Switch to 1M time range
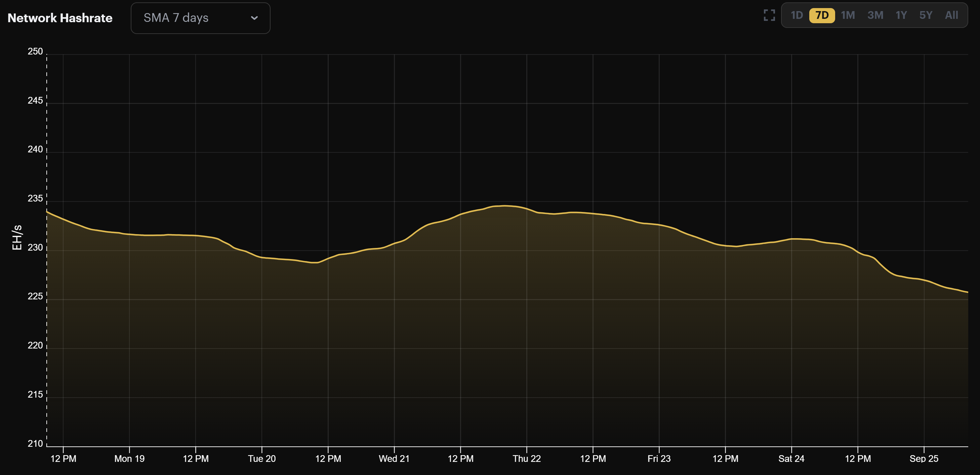The height and width of the screenshot is (475, 980). pos(848,15)
